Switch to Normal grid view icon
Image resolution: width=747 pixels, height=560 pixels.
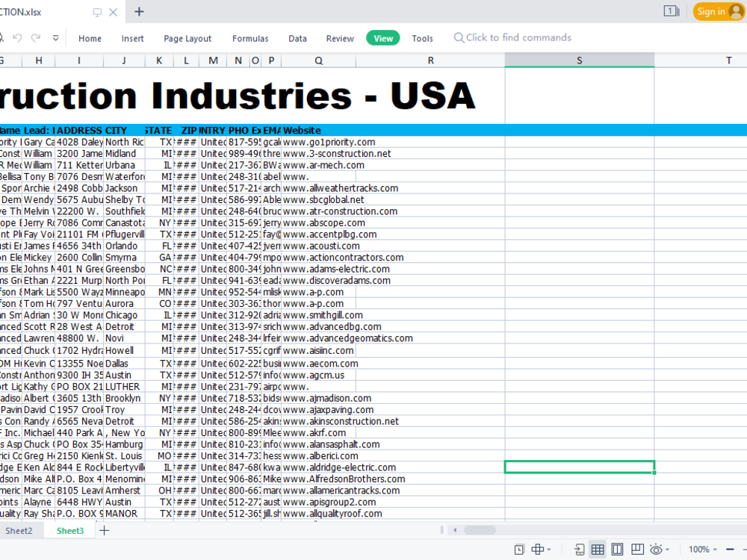598,550
